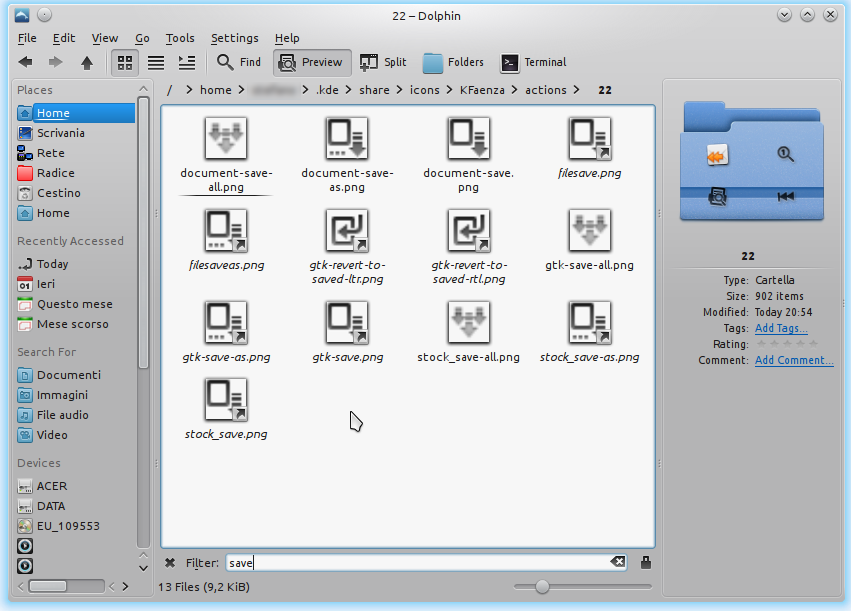Click the Back navigation arrow
Viewport: 851px width, 611px height.
point(26,62)
